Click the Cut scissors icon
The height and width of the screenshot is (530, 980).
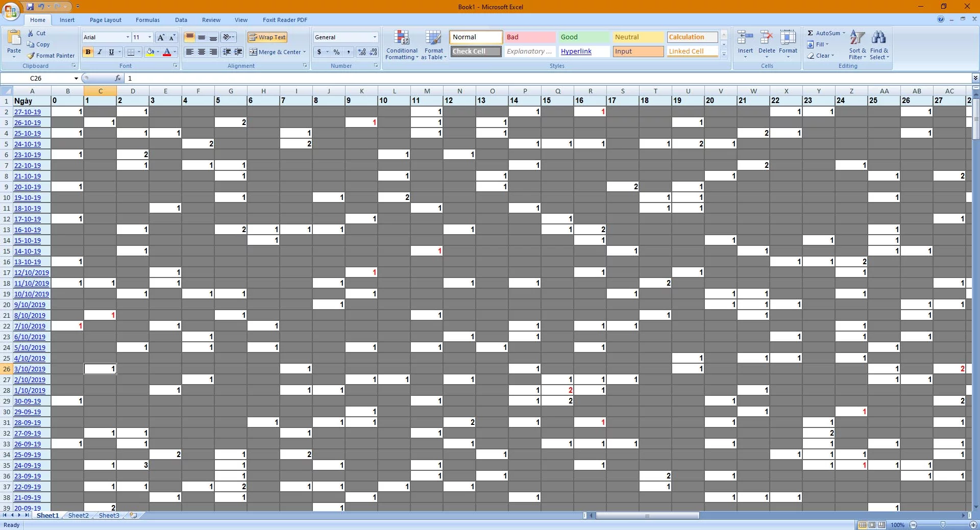tap(31, 33)
